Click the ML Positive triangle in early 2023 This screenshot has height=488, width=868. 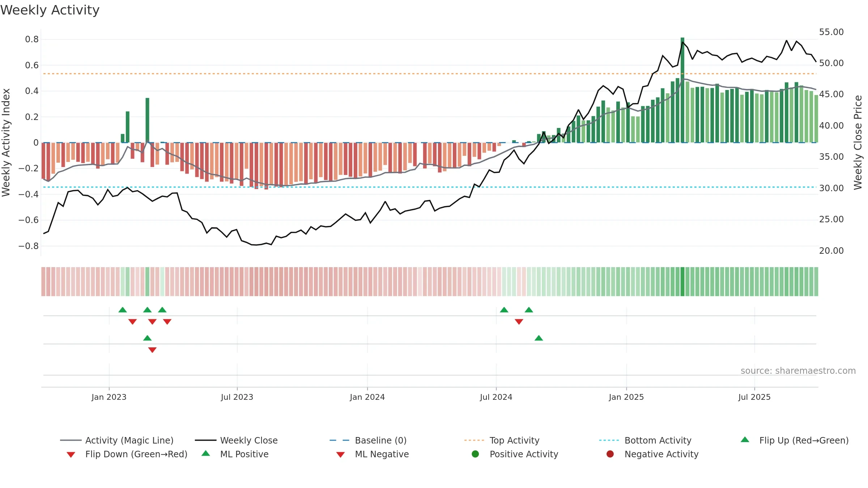pyautogui.click(x=148, y=338)
